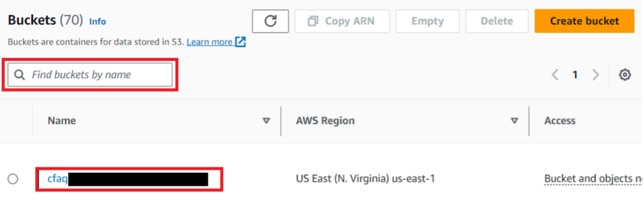Refresh the buckets list

pos(271,22)
